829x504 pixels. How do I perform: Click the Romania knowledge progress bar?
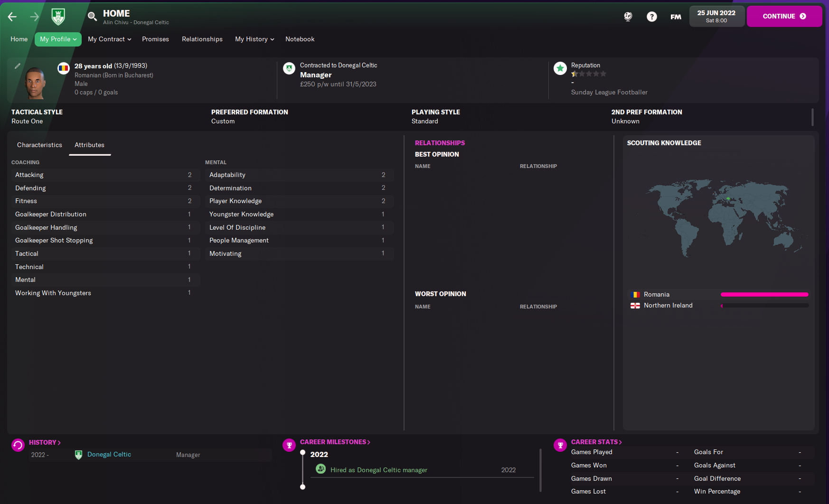(764, 295)
